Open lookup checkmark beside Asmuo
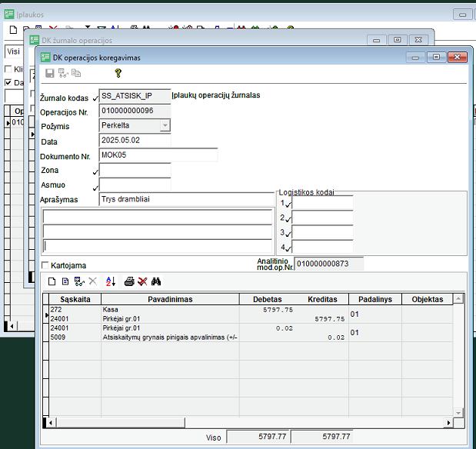The height and width of the screenshot is (449, 476). 95,188
